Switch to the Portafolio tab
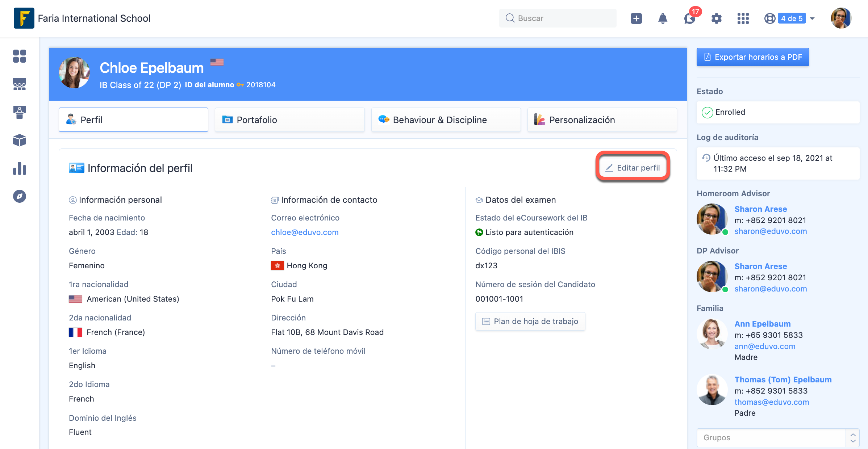Image resolution: width=868 pixels, height=449 pixels. tap(289, 120)
